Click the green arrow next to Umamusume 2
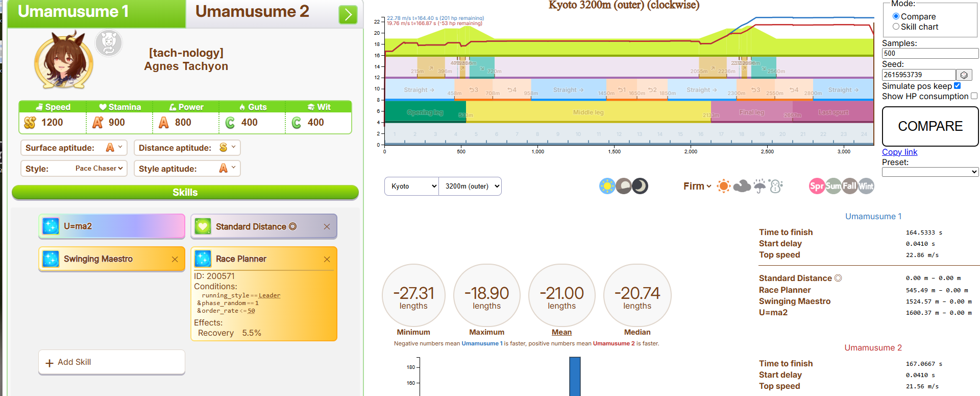The image size is (980, 396). [348, 14]
